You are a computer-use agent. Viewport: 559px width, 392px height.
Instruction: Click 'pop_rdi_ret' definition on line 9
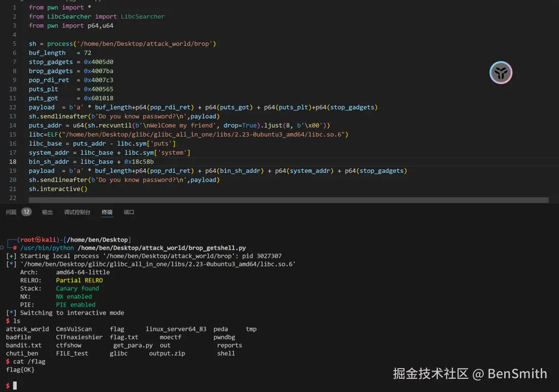pyautogui.click(x=49, y=80)
